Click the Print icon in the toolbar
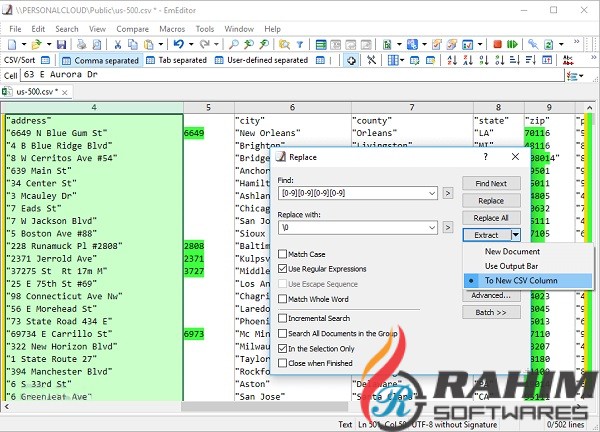 pos(81,44)
